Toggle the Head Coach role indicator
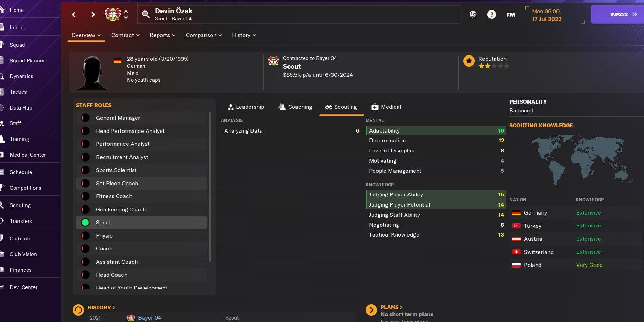644x322 pixels. point(85,275)
